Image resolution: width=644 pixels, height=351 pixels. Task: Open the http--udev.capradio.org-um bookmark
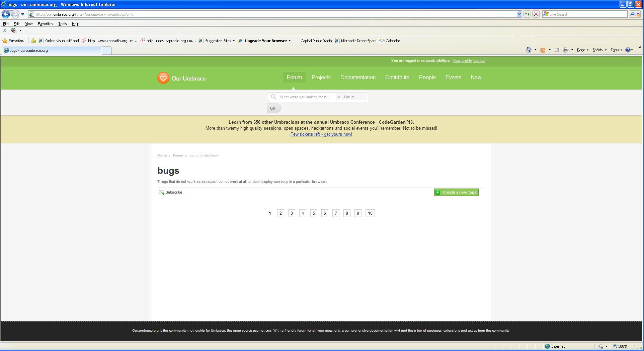[x=168, y=41]
